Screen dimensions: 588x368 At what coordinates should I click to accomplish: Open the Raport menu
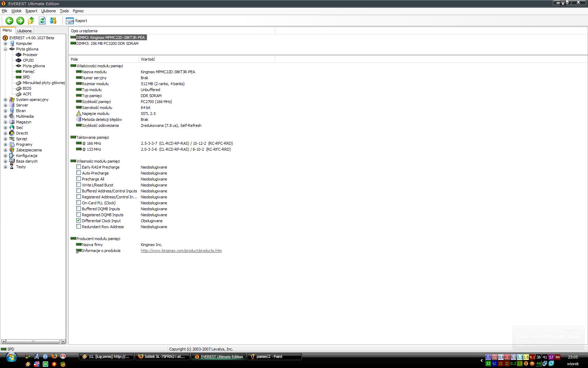pyautogui.click(x=31, y=11)
